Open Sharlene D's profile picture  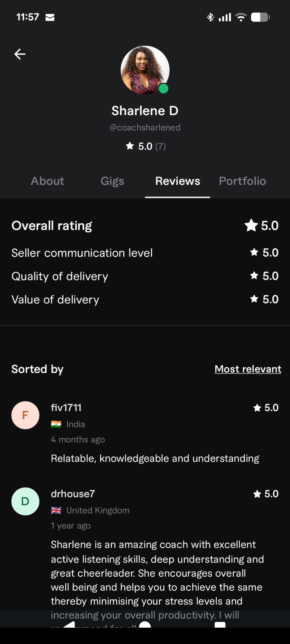[x=145, y=70]
